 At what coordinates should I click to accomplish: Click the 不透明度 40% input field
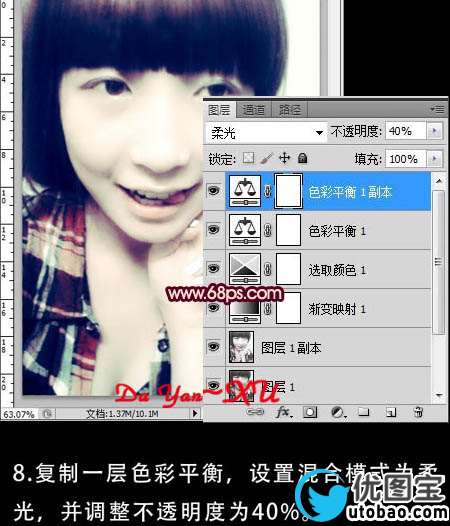[405, 131]
